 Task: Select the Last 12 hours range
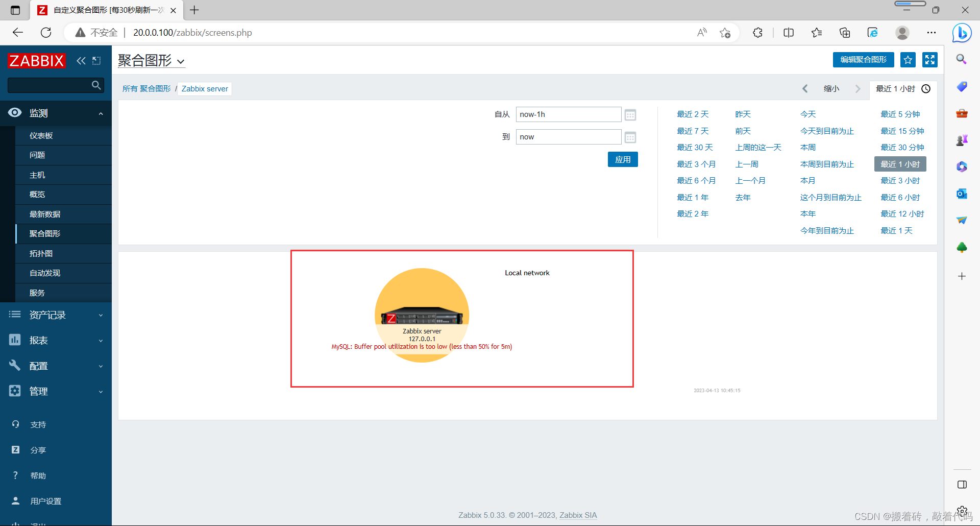(902, 214)
